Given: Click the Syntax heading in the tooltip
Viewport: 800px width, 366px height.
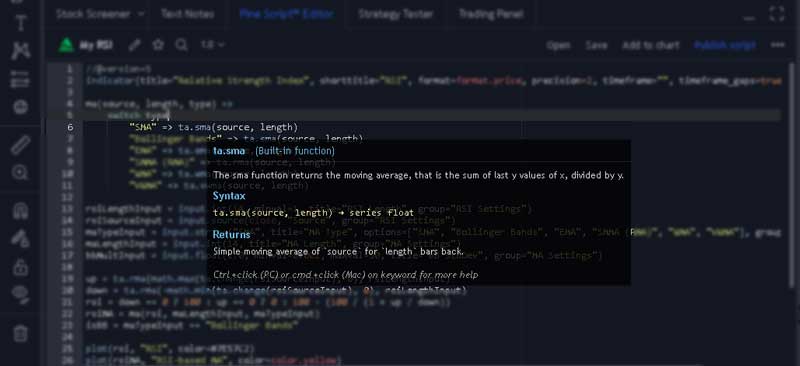Looking at the screenshot, I should [229, 196].
